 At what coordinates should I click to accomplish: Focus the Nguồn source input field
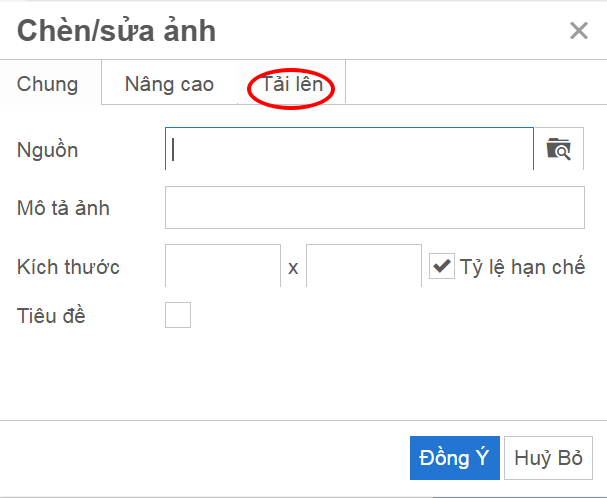click(x=349, y=149)
